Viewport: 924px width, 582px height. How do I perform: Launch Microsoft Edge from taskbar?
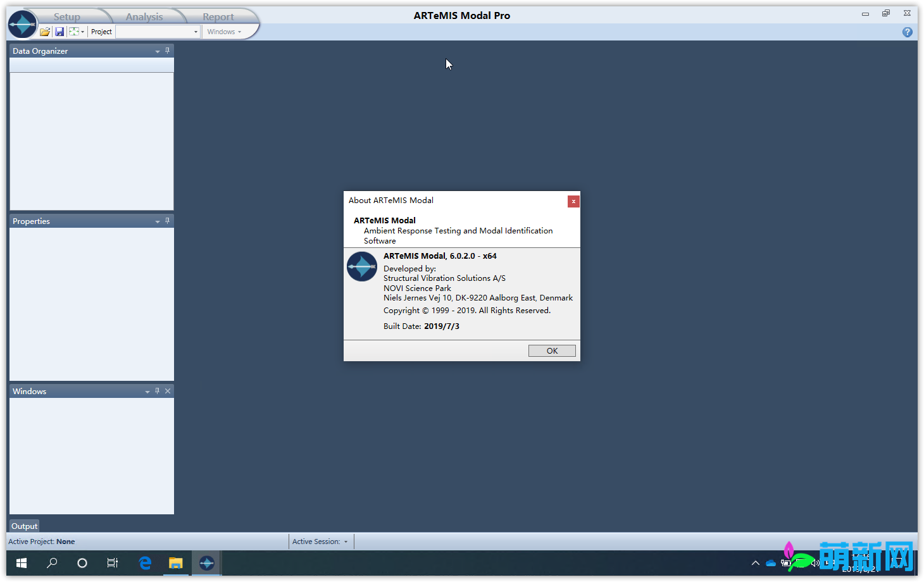145,563
